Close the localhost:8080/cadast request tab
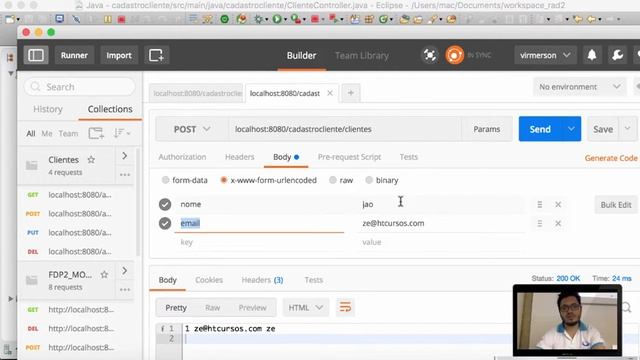The width and height of the screenshot is (640, 360). pos(330,93)
